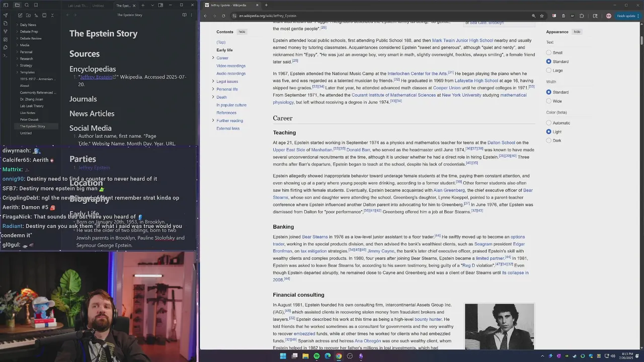Image resolution: width=644 pixels, height=362 pixels.
Task: Open the Donald Barr link
Action: click(x=358, y=150)
